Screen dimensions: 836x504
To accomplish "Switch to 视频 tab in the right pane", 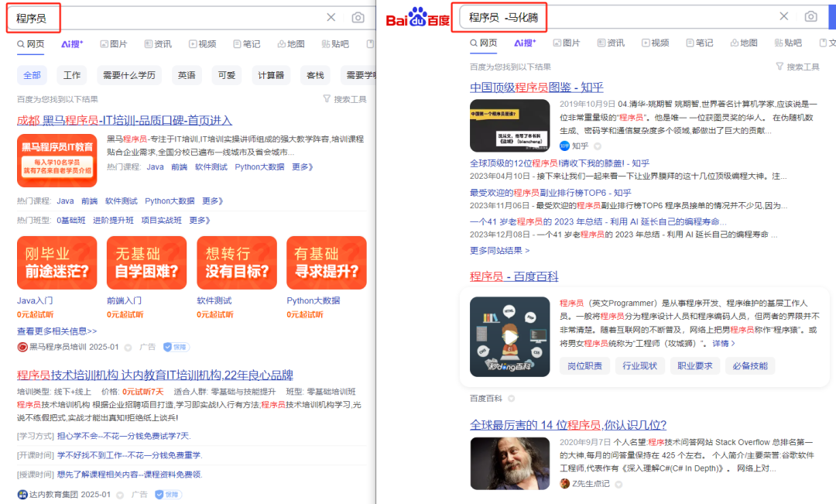I will (656, 43).
